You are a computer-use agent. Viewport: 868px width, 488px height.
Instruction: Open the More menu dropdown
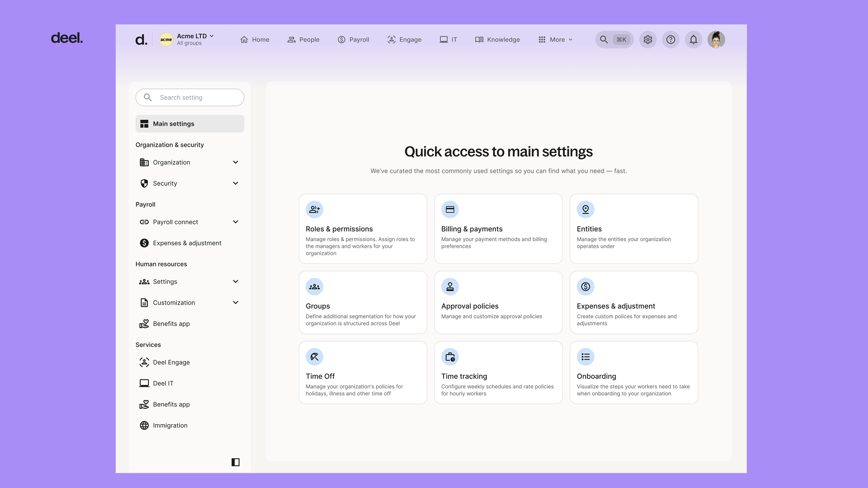556,40
